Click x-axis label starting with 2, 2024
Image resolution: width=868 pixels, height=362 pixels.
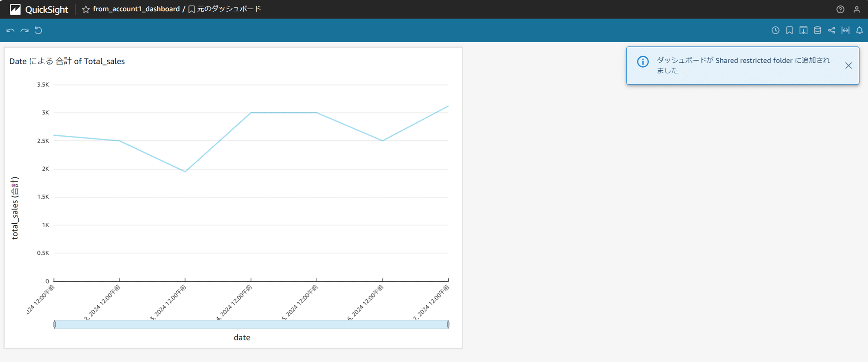click(x=102, y=303)
